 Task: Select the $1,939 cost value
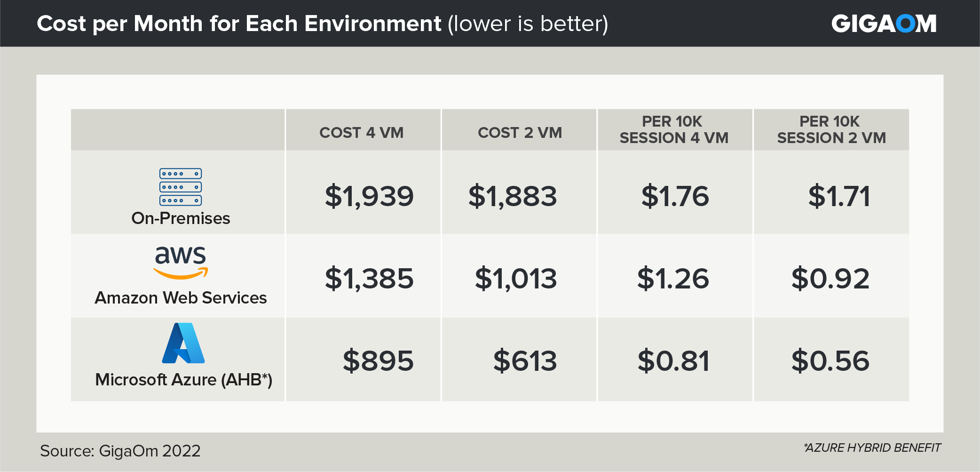[369, 196]
